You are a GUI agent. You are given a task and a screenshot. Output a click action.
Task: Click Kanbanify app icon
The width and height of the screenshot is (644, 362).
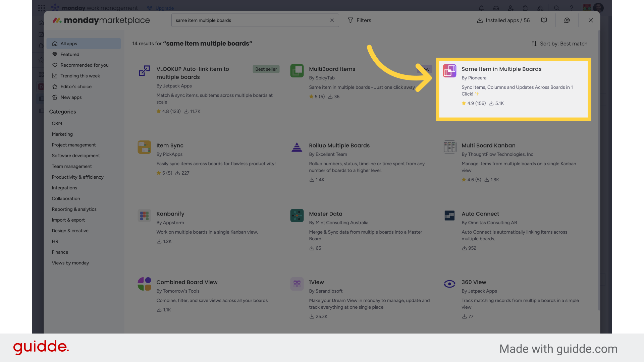click(x=144, y=216)
